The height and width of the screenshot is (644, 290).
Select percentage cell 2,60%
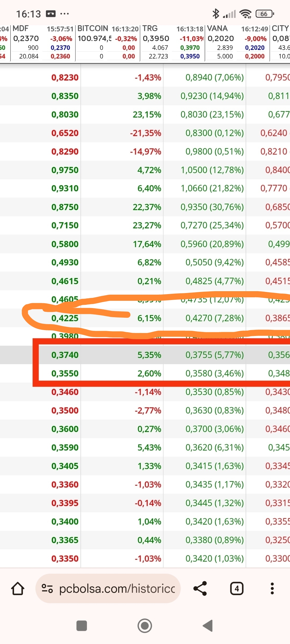pyautogui.click(x=149, y=374)
